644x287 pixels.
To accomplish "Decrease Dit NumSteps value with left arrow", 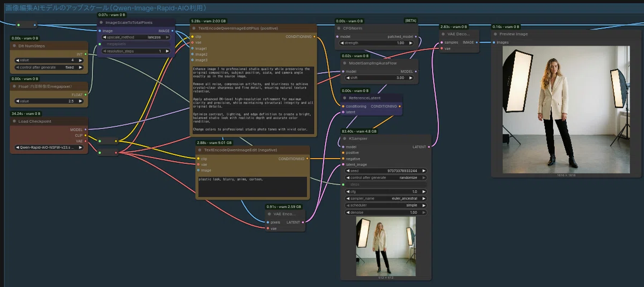I will [x=17, y=61].
